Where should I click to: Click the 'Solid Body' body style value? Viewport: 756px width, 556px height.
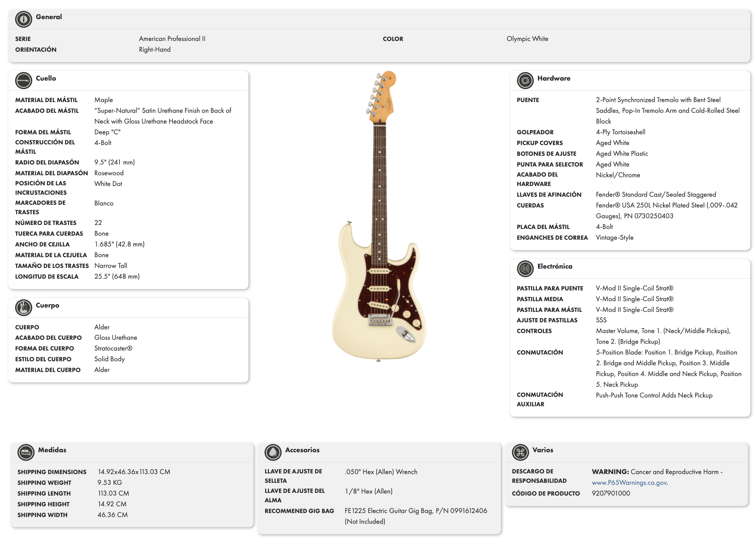(110, 359)
